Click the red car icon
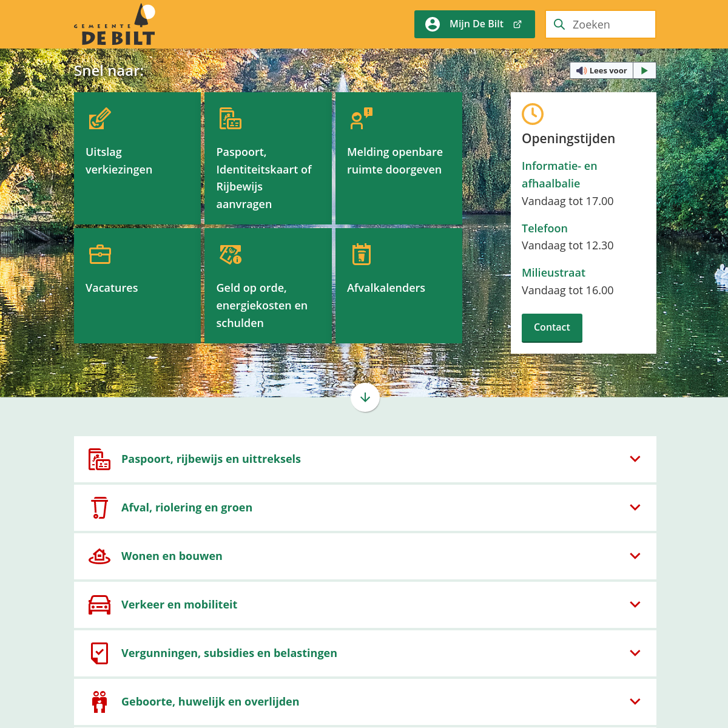The height and width of the screenshot is (728, 728). point(99,605)
